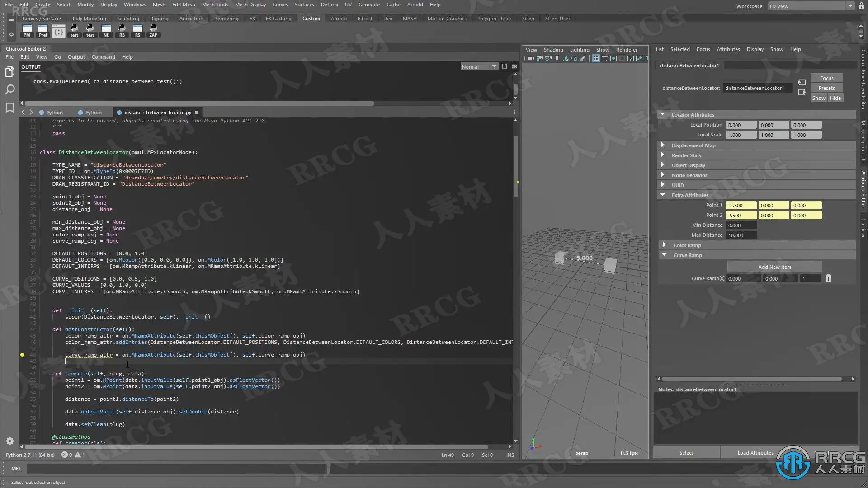
Task: Open Charcoal Editor settings gear icon
Action: pyautogui.click(x=9, y=441)
